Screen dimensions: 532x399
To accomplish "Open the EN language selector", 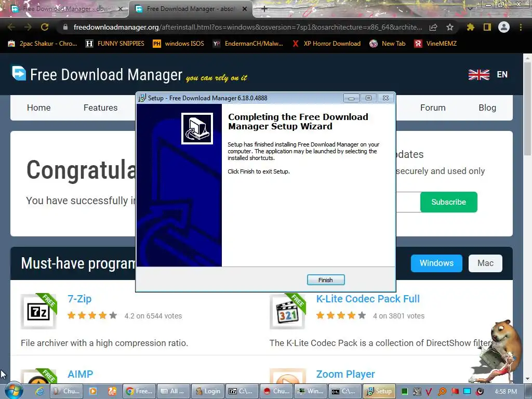I will point(502,74).
